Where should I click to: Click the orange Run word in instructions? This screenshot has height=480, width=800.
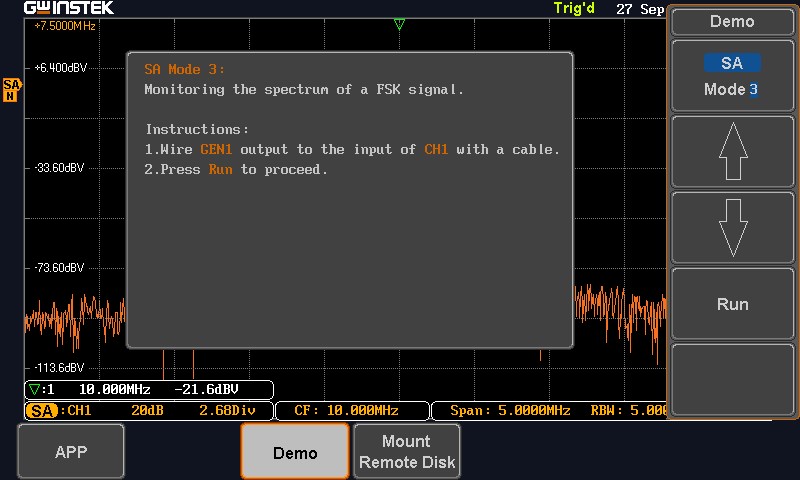pyautogui.click(x=220, y=169)
